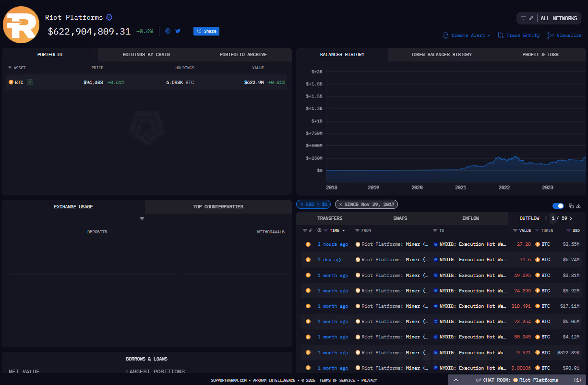Screen dimensions: 588x385
Task: Open Riot Platforms' Twitter profile
Action: coord(178,31)
